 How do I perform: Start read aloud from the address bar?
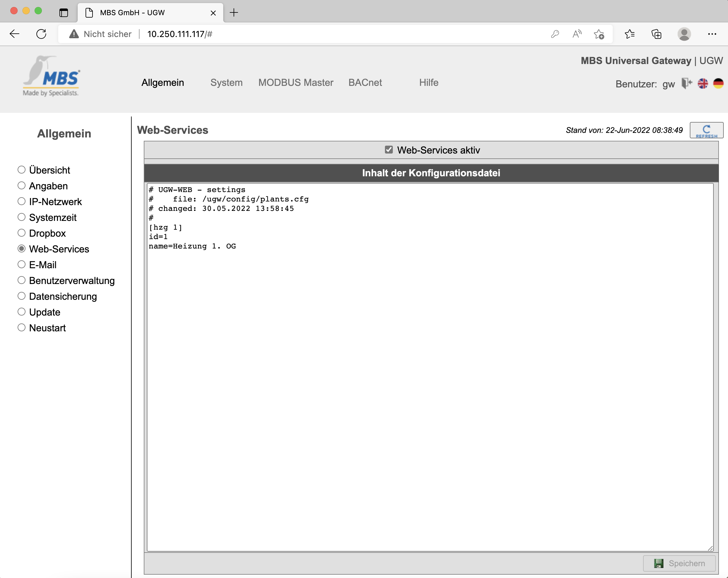pos(577,34)
